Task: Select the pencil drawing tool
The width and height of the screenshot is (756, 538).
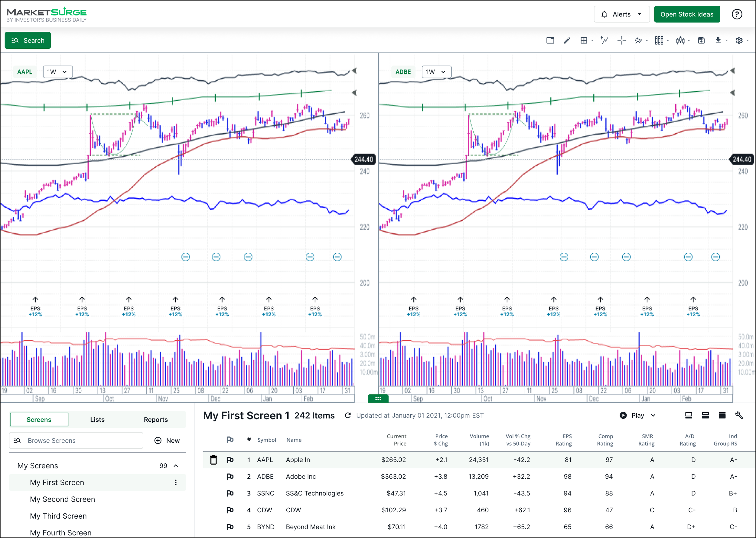Action: coord(567,41)
